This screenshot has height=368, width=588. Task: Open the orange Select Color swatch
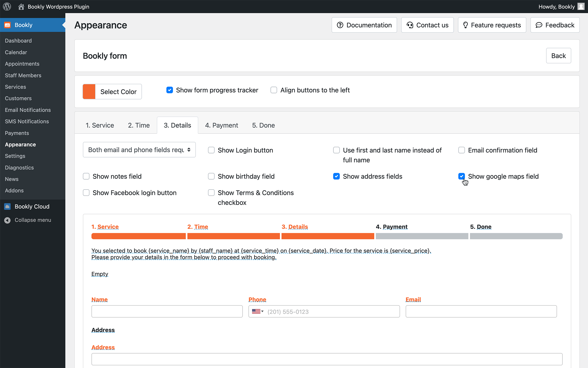click(89, 92)
